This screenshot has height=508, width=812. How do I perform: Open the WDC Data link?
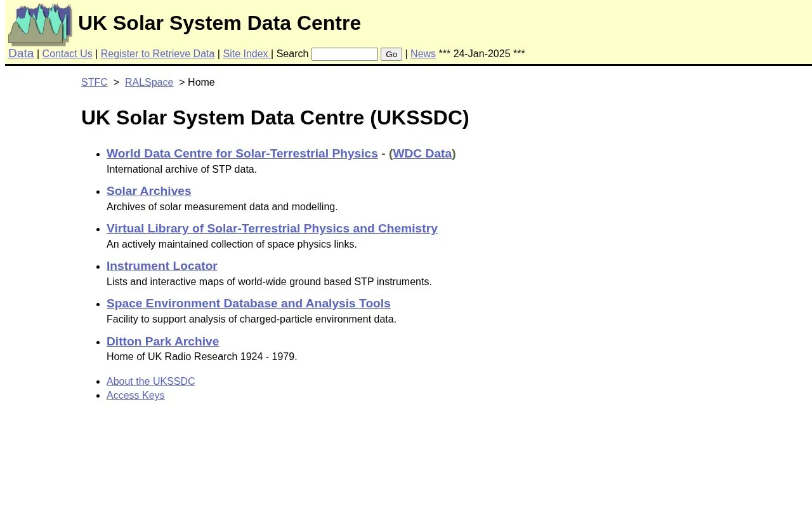[422, 154]
